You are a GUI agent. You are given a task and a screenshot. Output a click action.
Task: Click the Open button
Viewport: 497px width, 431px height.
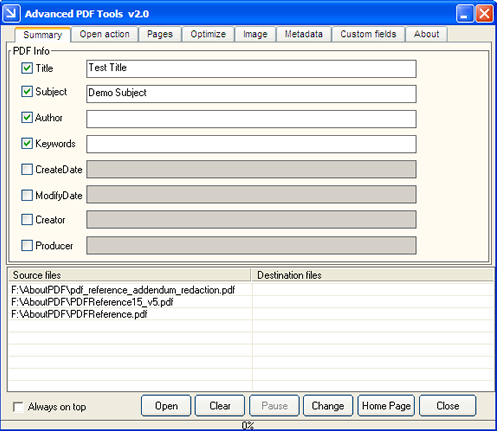(x=166, y=406)
